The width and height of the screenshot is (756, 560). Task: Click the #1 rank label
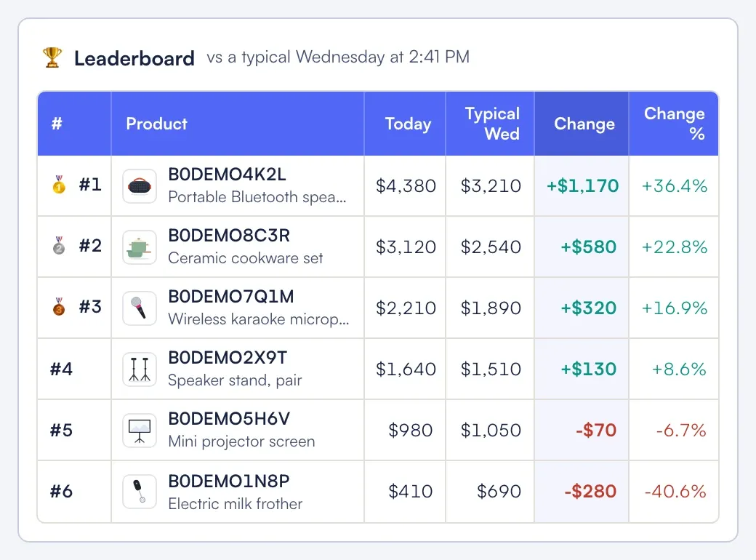[91, 184]
